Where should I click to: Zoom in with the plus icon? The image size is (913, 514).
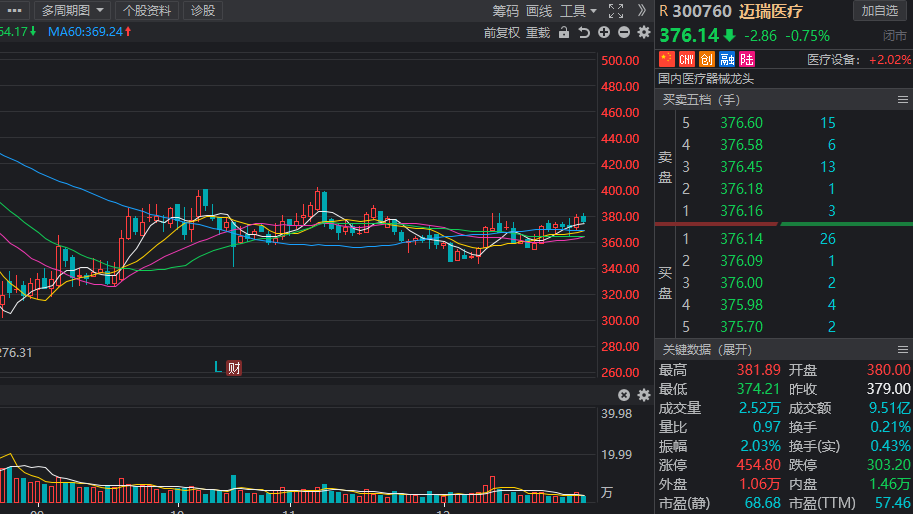click(604, 33)
